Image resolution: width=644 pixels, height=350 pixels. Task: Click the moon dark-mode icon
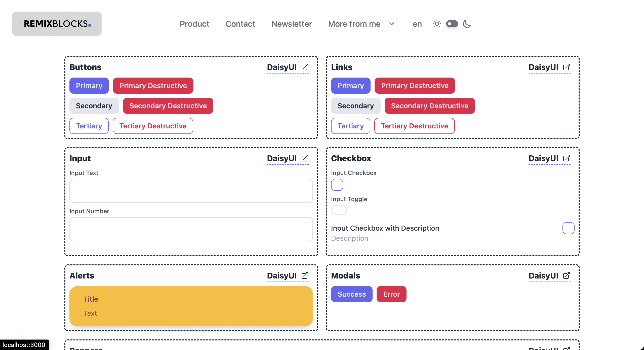(x=467, y=24)
